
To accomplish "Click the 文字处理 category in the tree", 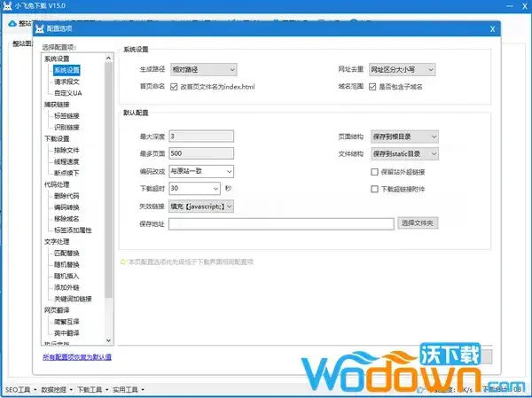I will coord(57,242).
